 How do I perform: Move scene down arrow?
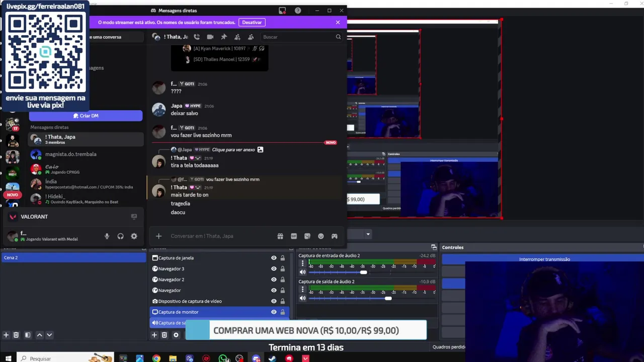pyautogui.click(x=49, y=335)
